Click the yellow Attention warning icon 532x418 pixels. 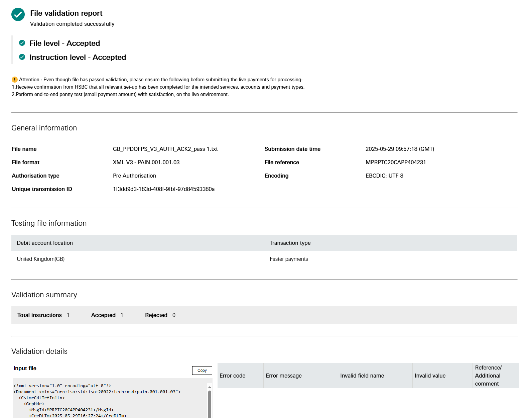click(14, 80)
